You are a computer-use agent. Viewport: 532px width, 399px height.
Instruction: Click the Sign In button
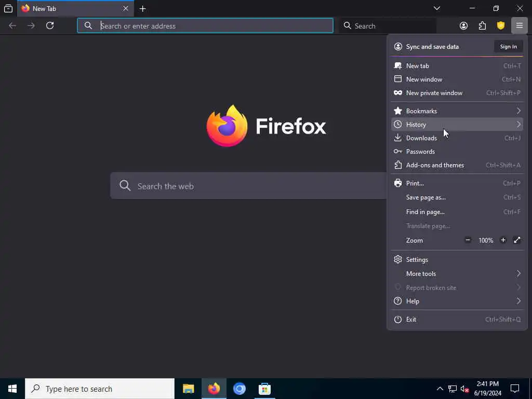pyautogui.click(x=508, y=47)
